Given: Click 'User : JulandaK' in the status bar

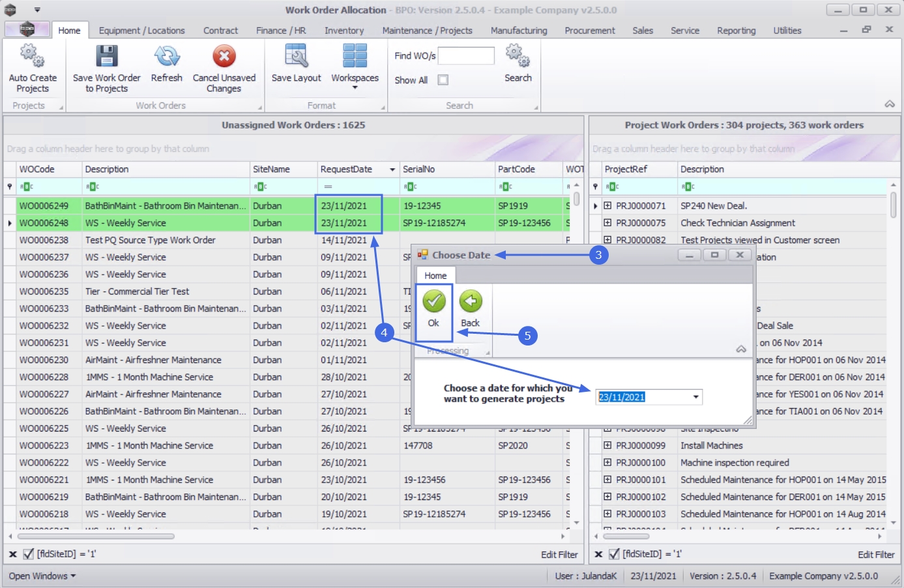Looking at the screenshot, I should [x=586, y=576].
